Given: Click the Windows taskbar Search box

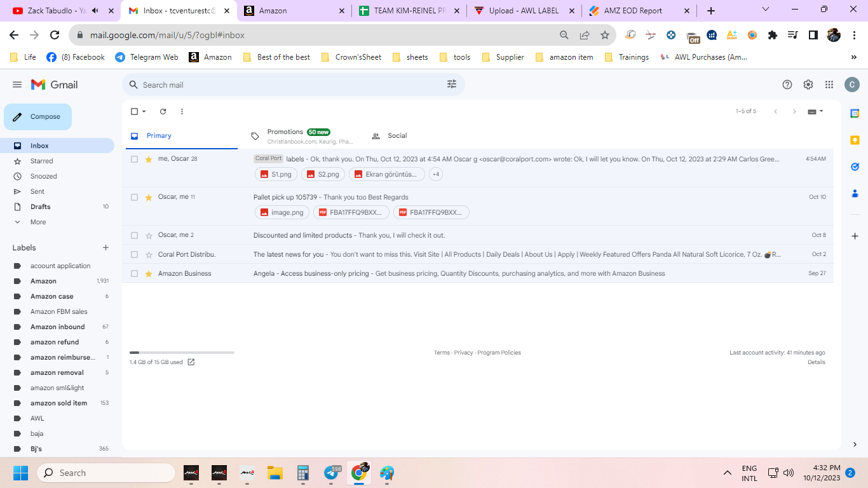Looking at the screenshot, I should point(106,473).
